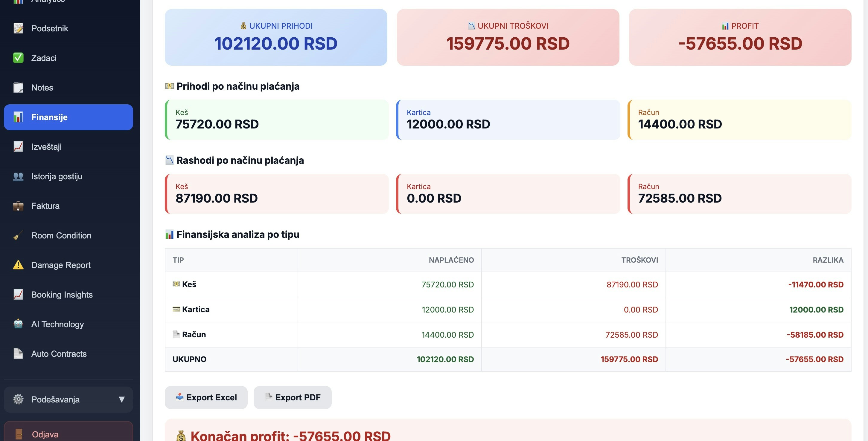The image size is (868, 441).
Task: Click the AI Technology robot icon
Action: pyautogui.click(x=18, y=324)
